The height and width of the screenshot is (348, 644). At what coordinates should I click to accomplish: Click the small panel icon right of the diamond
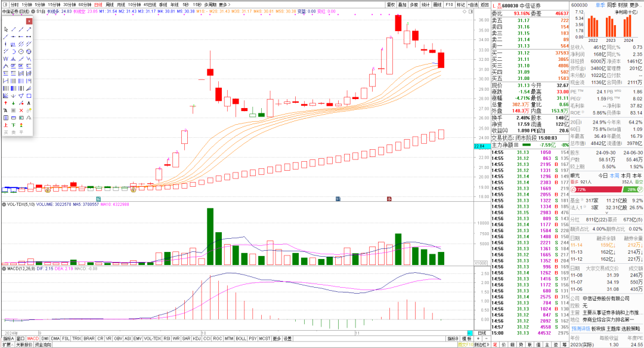pyautogui.click(x=470, y=11)
